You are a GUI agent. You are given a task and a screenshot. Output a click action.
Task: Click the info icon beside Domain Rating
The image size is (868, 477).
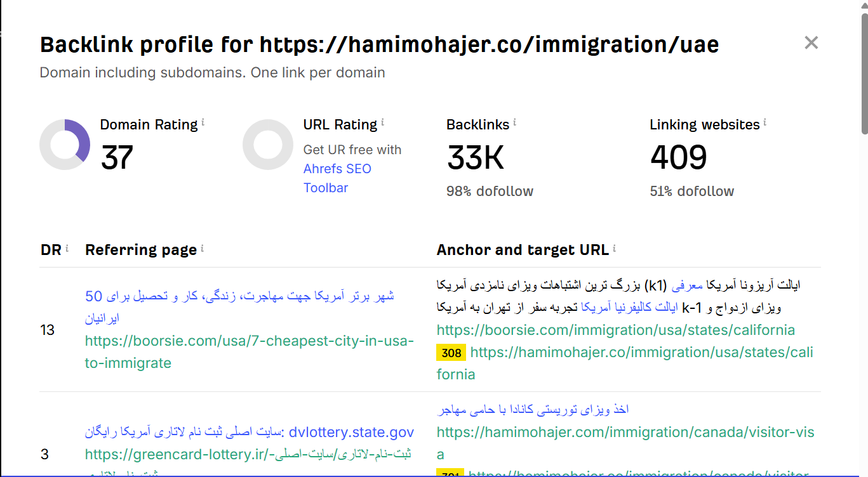click(x=203, y=122)
